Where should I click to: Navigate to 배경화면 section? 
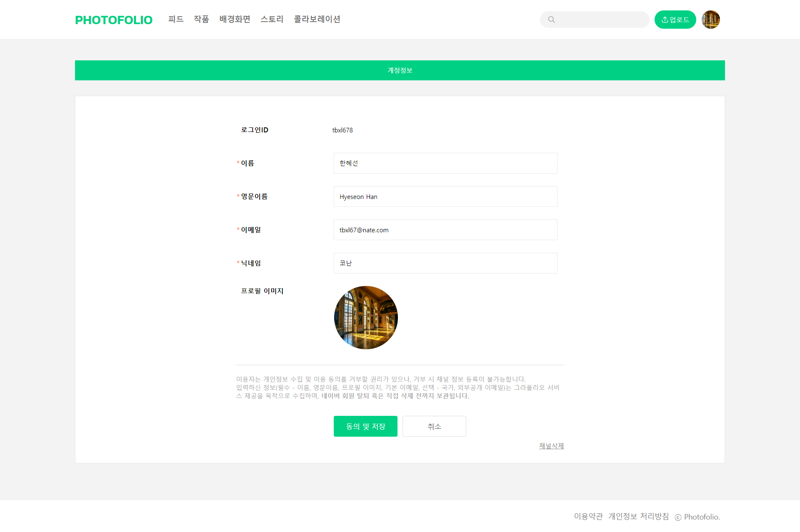pos(235,19)
